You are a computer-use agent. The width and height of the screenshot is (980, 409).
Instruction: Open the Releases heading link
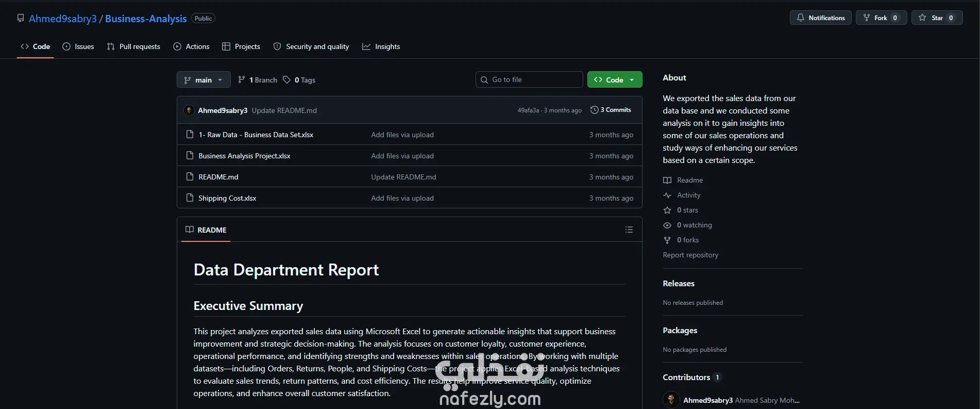pyautogui.click(x=679, y=284)
